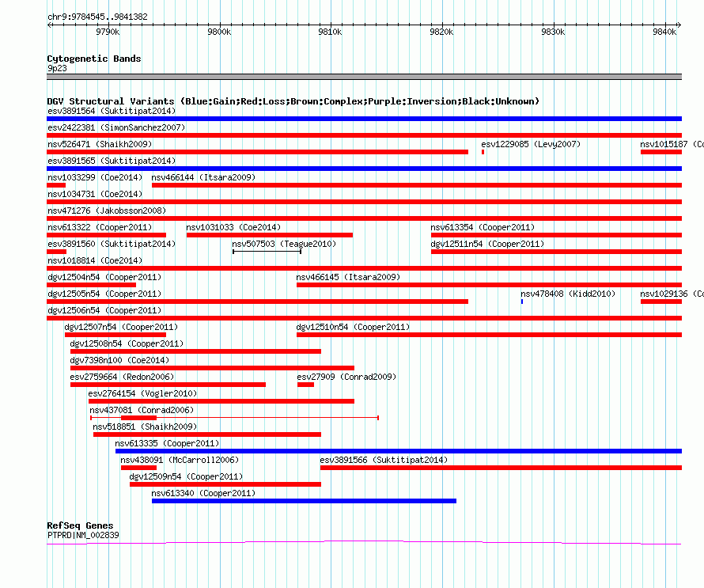Open esv3891566 (Suktitipat2014) variant
The height and width of the screenshot is (588, 704).
[x=384, y=460]
